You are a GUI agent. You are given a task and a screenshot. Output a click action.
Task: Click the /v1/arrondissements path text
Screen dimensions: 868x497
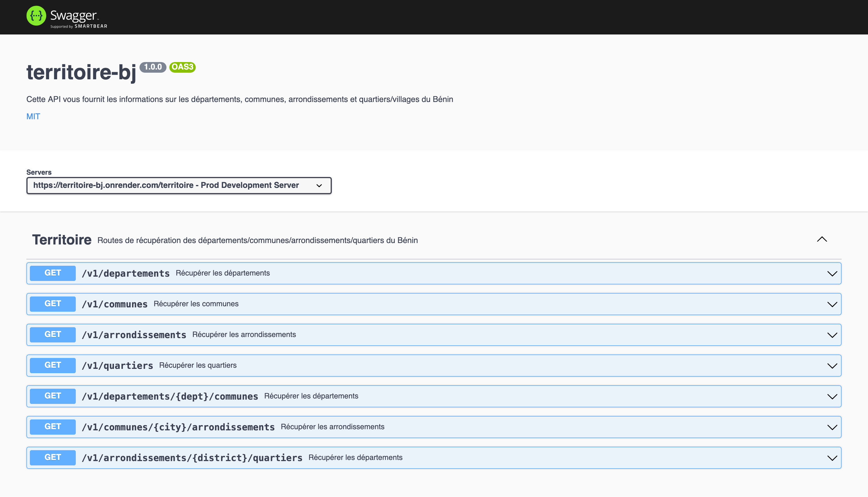click(x=134, y=335)
